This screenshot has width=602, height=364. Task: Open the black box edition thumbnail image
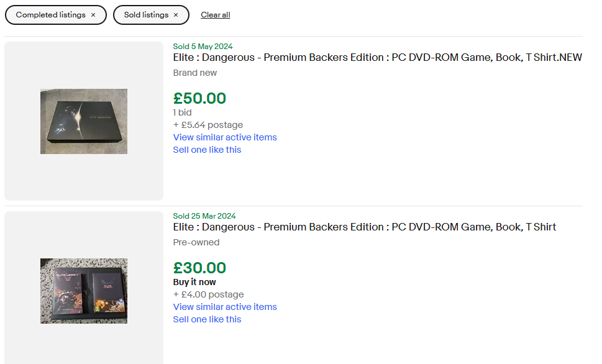click(x=84, y=121)
